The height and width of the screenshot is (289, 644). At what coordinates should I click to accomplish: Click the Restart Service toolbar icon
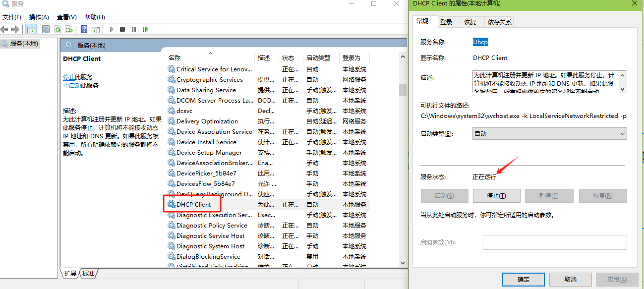(145, 30)
